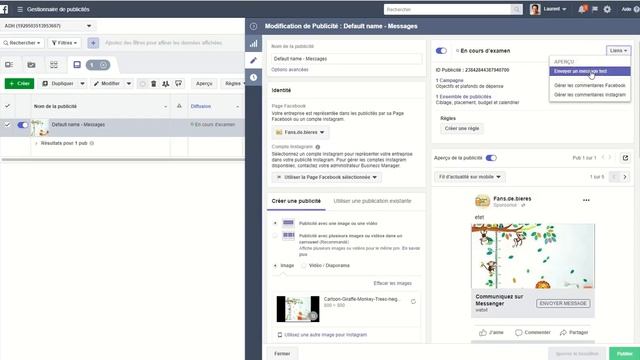Switch to the Ads tab icon
The image size is (640, 360).
[x=77, y=64]
